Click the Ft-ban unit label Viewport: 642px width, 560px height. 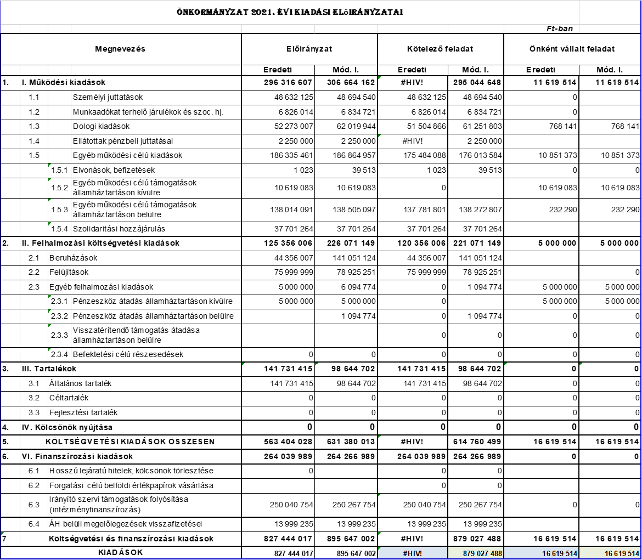click(559, 29)
